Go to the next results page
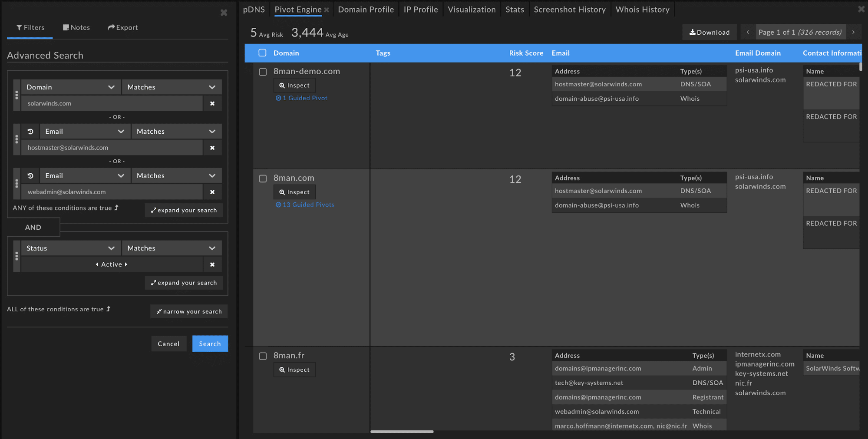Viewport: 868px width, 439px height. click(x=853, y=32)
